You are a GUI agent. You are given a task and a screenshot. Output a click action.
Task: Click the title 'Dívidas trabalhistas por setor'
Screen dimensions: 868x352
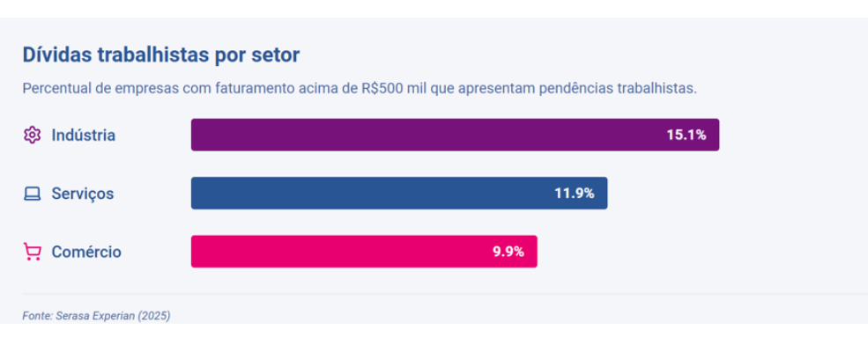click(160, 55)
